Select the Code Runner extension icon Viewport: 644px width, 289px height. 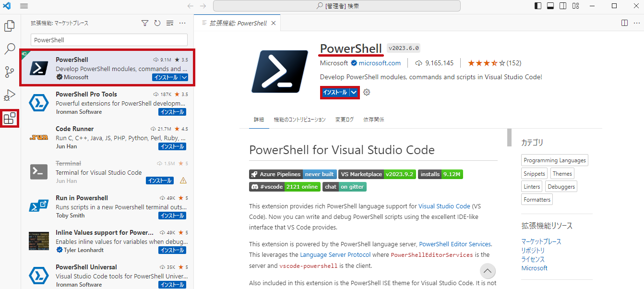coord(39,137)
